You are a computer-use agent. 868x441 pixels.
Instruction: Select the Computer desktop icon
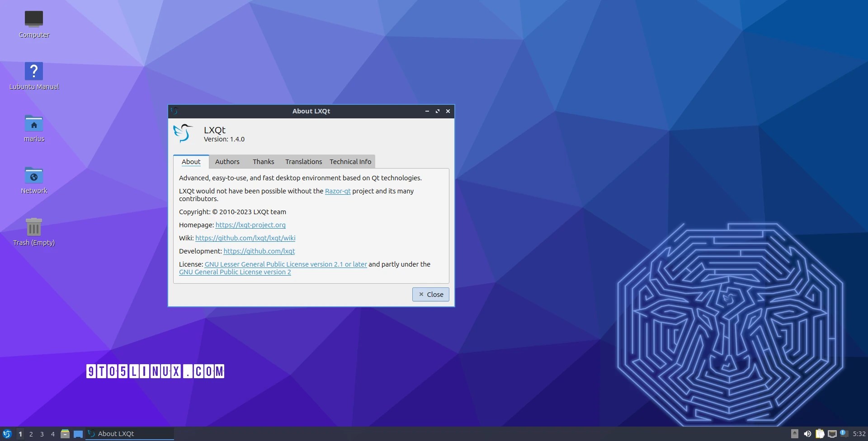[34, 24]
